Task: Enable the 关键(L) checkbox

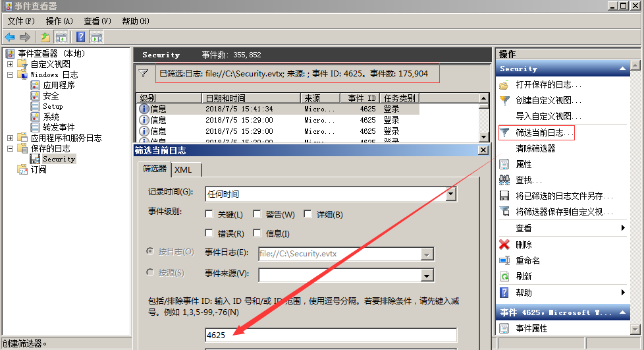Action: coord(209,214)
